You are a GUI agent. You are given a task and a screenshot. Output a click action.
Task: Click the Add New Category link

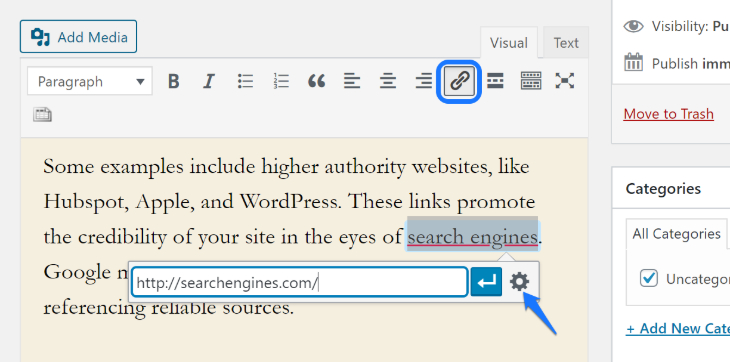678,328
